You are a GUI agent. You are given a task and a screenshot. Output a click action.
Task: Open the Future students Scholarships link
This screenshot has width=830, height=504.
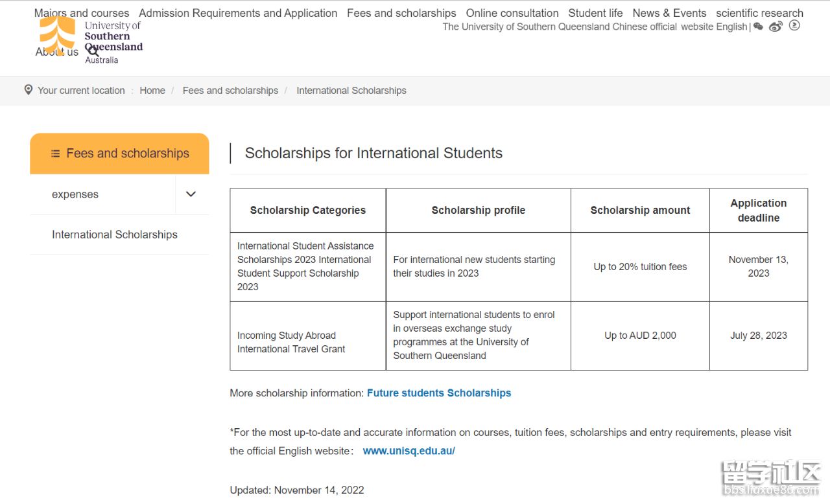(439, 393)
